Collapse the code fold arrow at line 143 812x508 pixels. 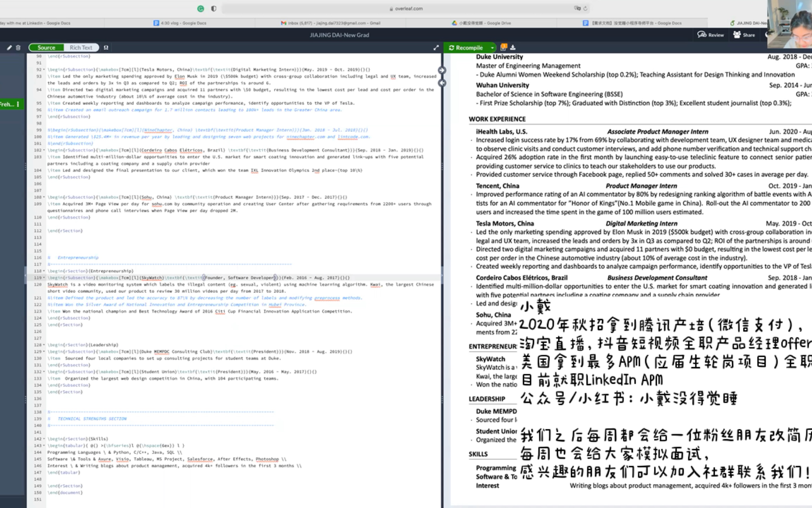pos(44,446)
